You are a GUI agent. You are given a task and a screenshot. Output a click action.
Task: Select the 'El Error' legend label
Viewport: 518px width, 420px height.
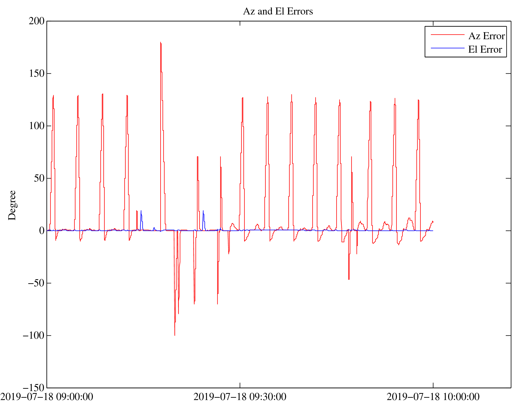point(485,50)
